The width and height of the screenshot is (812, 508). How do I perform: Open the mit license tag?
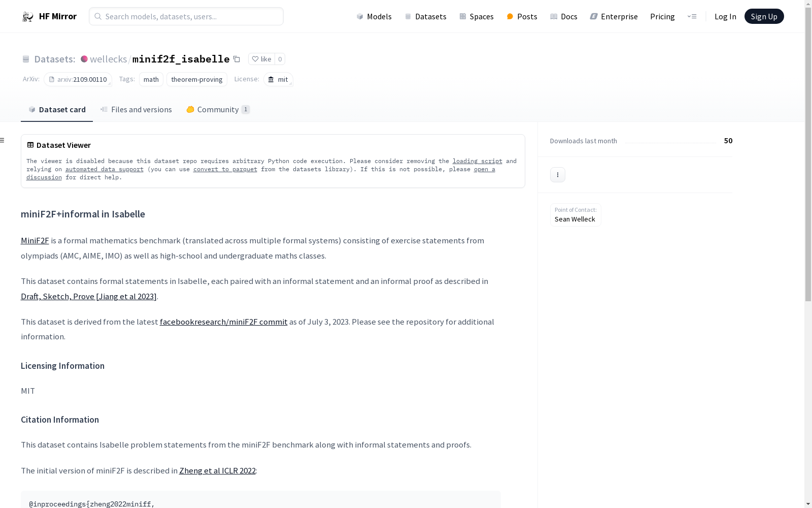click(278, 79)
